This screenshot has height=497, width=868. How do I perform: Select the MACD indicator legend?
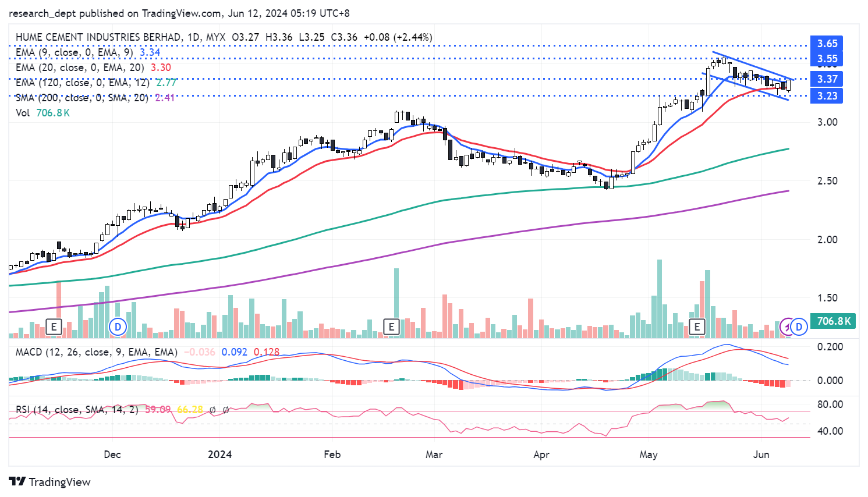click(x=96, y=352)
